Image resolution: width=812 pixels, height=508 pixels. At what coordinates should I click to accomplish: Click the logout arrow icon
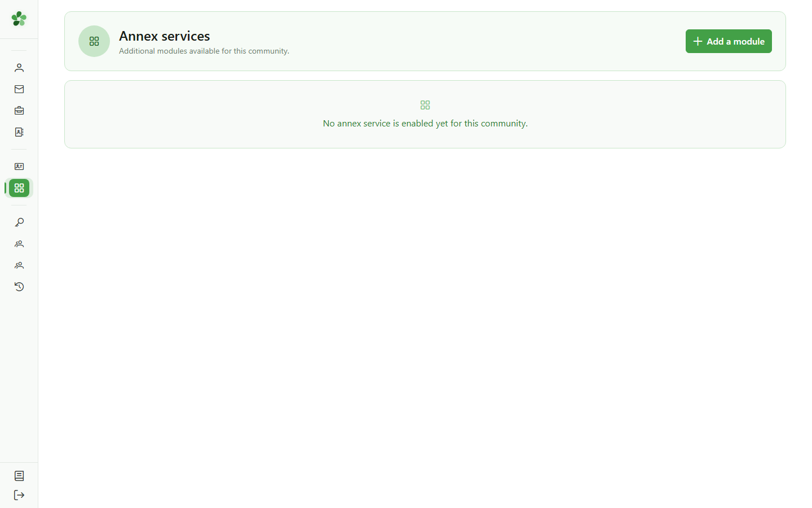coord(19,495)
